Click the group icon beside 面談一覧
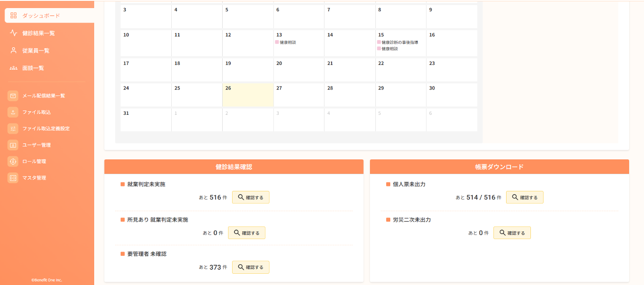This screenshot has height=285, width=644. [x=14, y=68]
